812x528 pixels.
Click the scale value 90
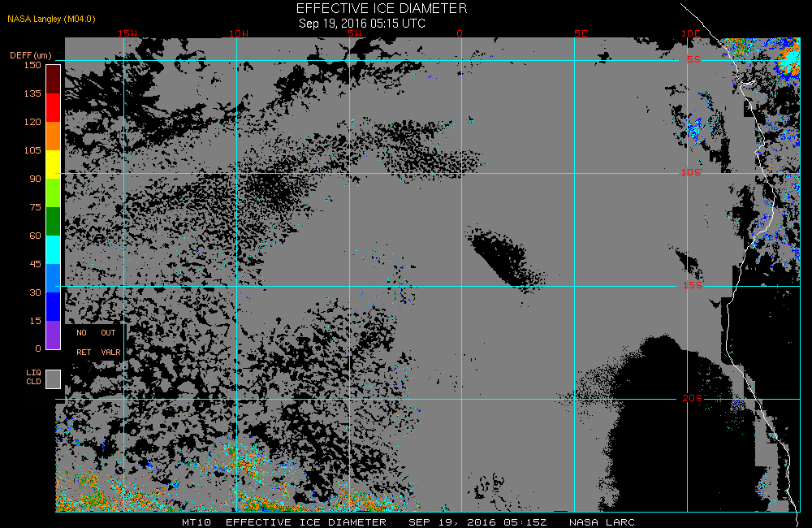(x=35, y=179)
